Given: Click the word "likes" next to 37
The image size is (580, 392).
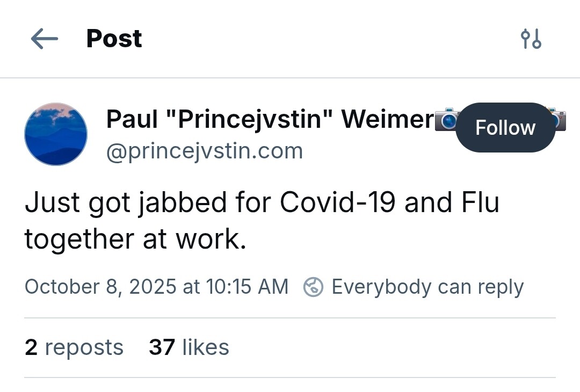Looking at the screenshot, I should coord(206,347).
